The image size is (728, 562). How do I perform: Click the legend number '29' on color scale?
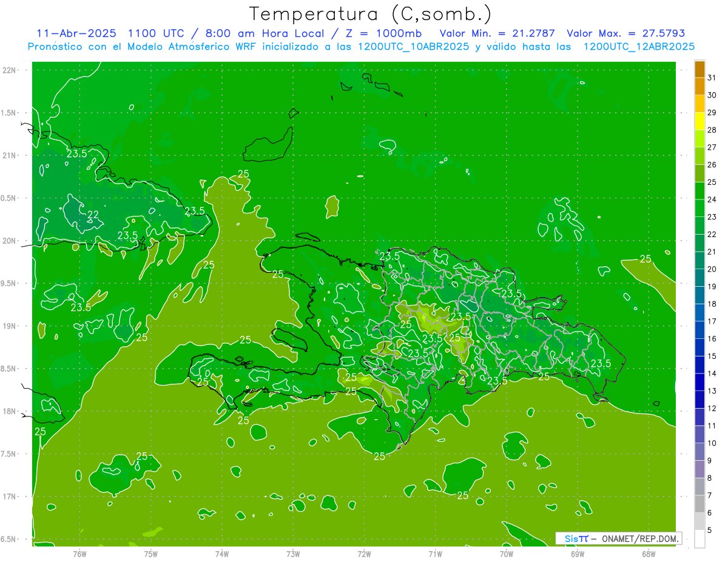[712, 113]
